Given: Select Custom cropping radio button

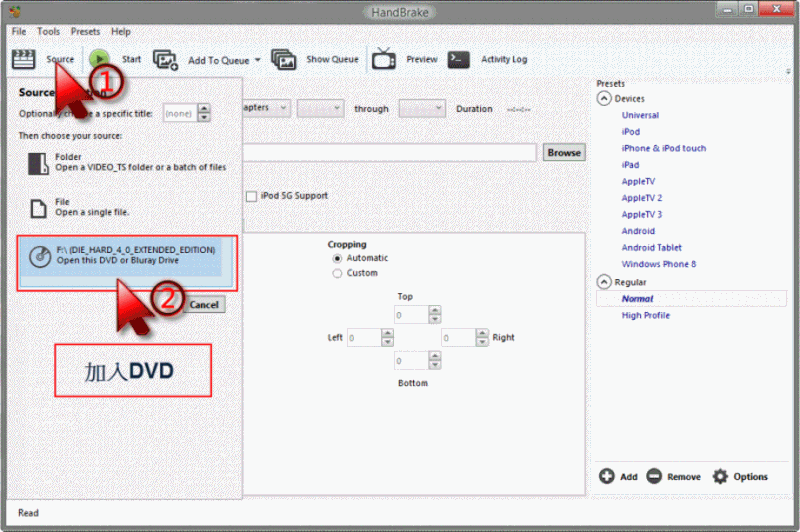Looking at the screenshot, I should point(337,273).
